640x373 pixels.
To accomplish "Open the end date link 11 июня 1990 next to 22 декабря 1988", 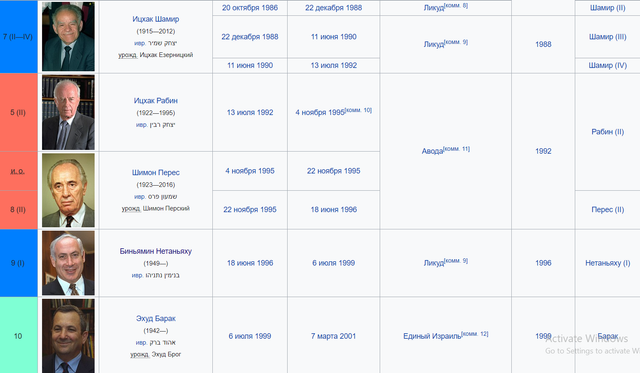I will click(333, 37).
